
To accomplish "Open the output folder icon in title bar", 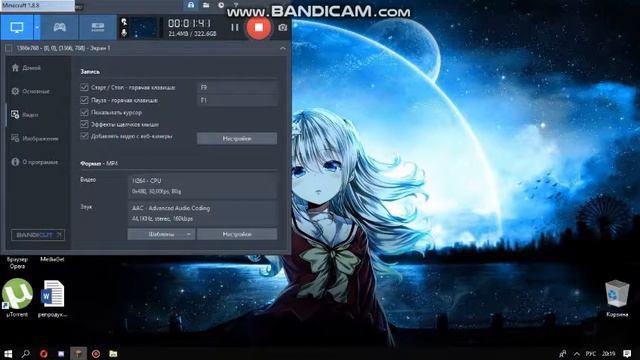I will click(206, 5).
